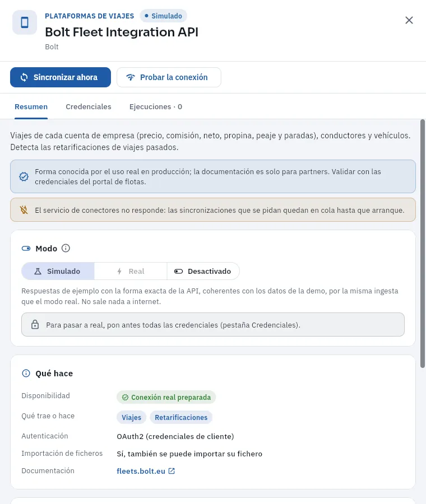Click the Qué trae o hace label
This screenshot has width=426, height=504.
pos(48,416)
